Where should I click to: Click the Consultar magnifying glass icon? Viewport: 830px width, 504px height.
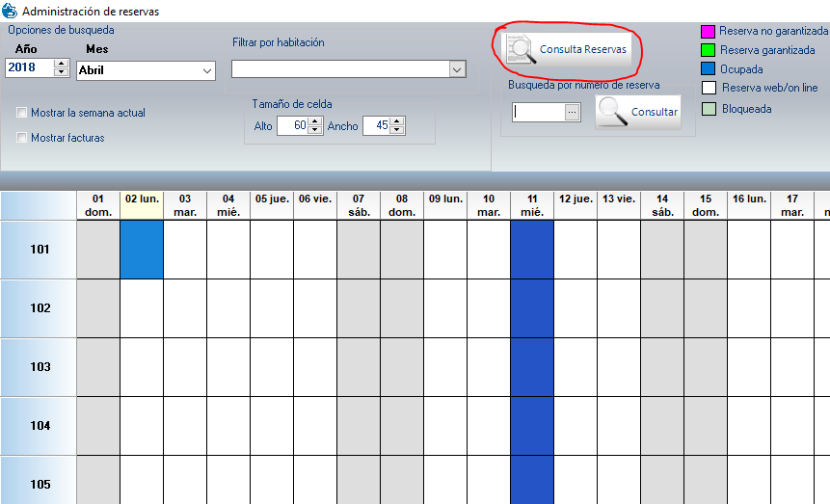click(612, 112)
